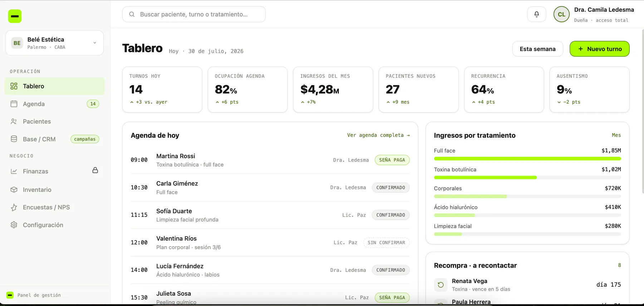The height and width of the screenshot is (306, 644).
Task: Open notifications bell icon
Action: point(536,14)
